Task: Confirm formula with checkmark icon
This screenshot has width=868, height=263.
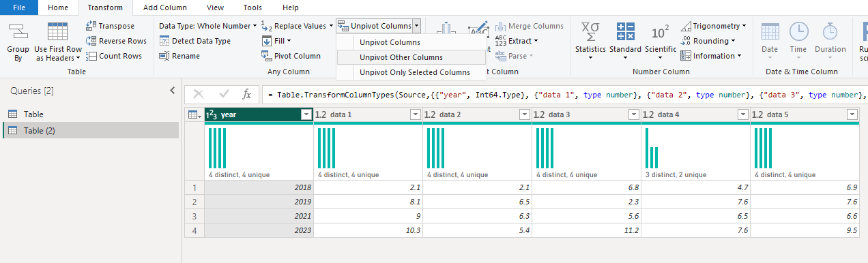Action: pyautogui.click(x=224, y=94)
